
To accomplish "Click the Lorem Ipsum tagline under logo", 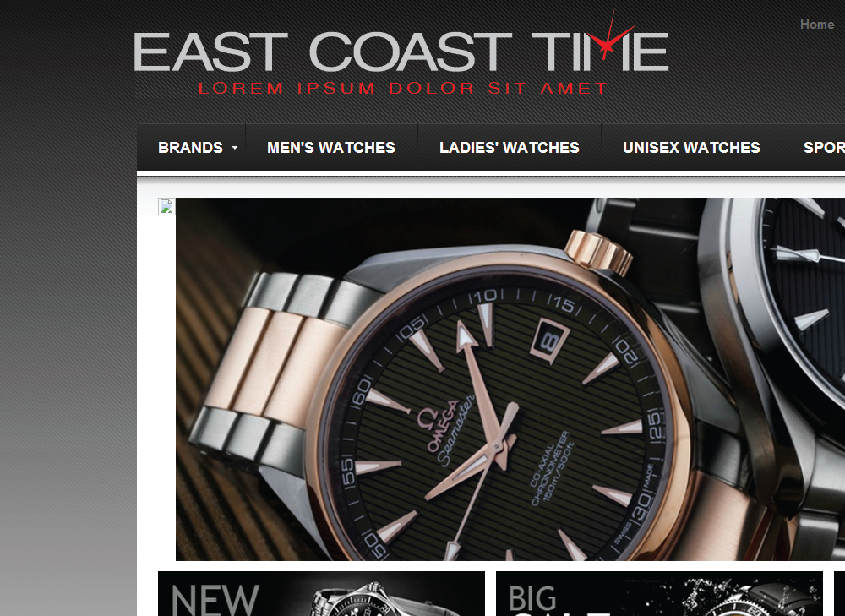I will point(402,88).
